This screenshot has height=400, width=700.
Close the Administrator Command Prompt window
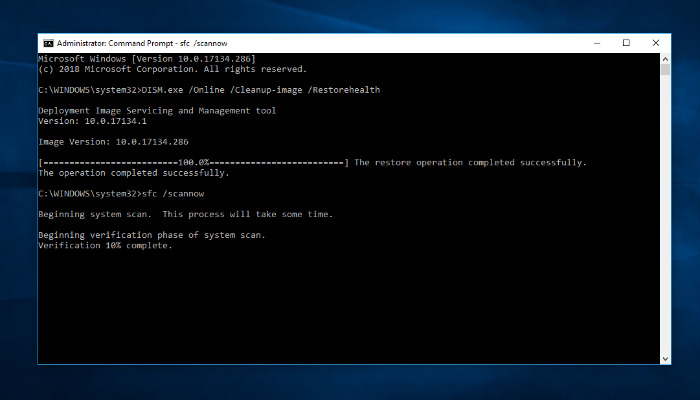654,43
